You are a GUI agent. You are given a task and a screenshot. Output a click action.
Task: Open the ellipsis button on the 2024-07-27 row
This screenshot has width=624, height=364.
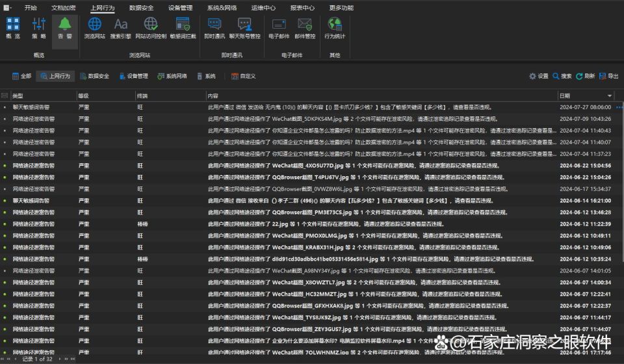tap(619, 107)
